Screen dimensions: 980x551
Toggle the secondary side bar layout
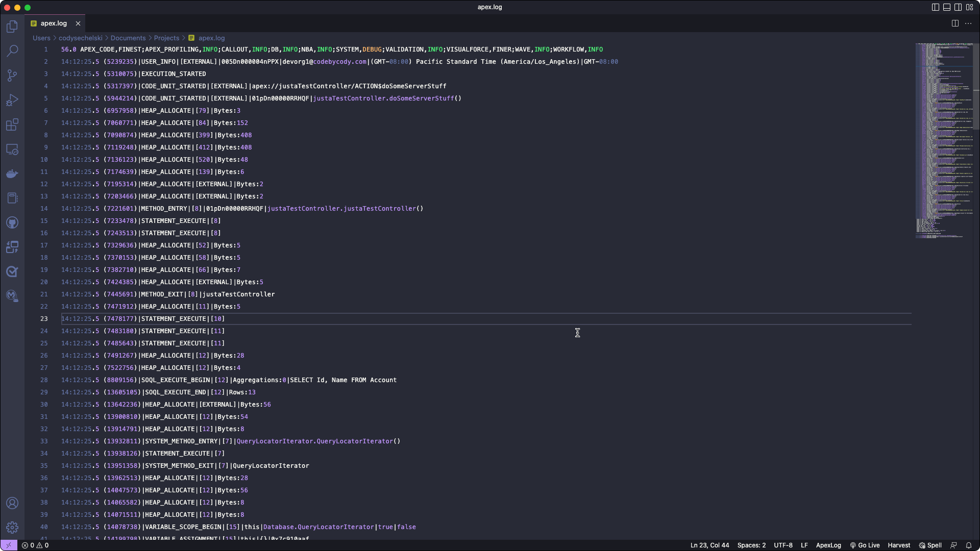[958, 7]
